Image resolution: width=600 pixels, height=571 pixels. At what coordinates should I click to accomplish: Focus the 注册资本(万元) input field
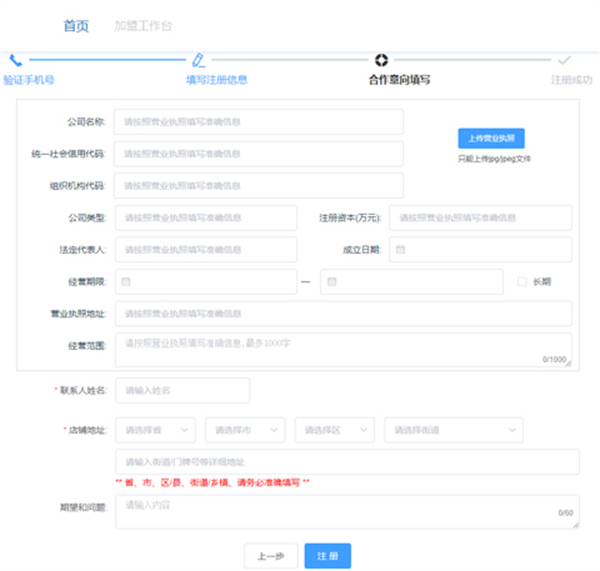481,218
